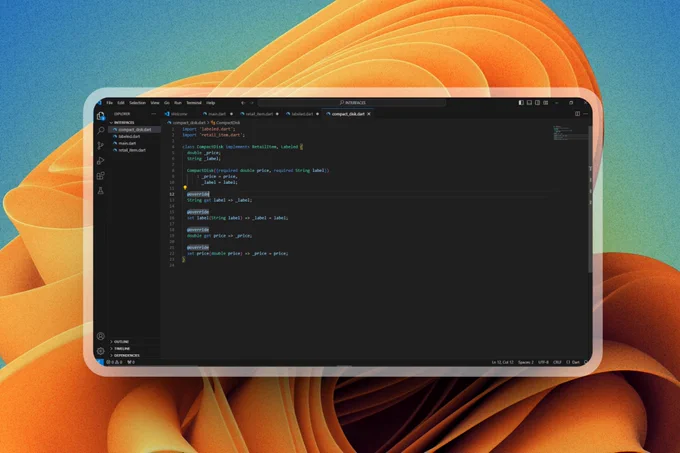Click the editor vertical scrollbar
Screen dimensions: 680x453
[x=590, y=200]
